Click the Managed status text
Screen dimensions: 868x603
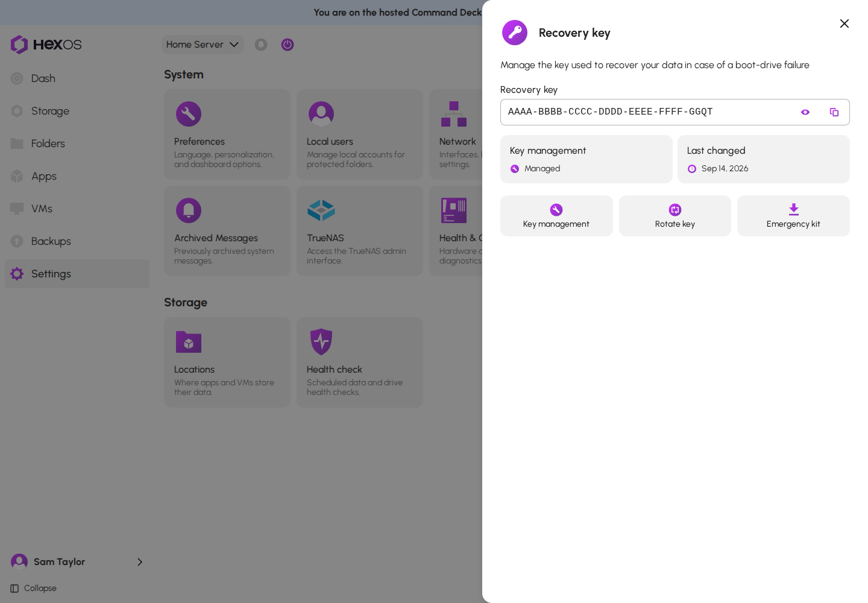[542, 169]
